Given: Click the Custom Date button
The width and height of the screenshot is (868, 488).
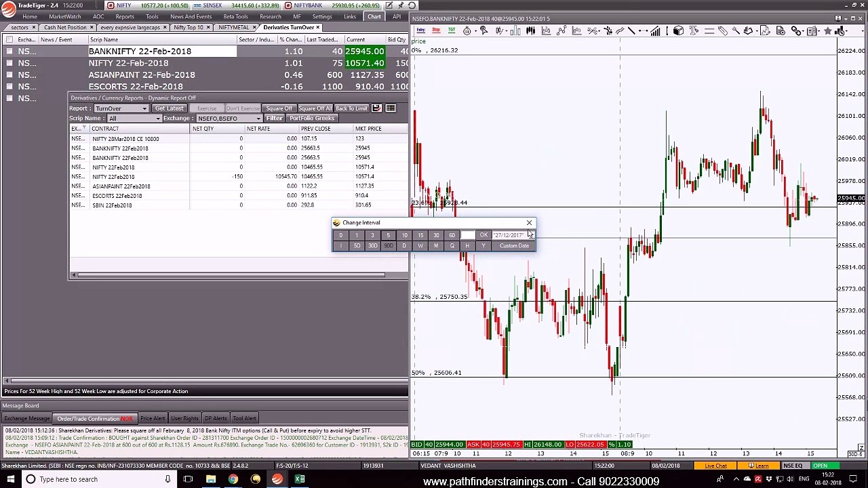Looking at the screenshot, I should pos(514,246).
